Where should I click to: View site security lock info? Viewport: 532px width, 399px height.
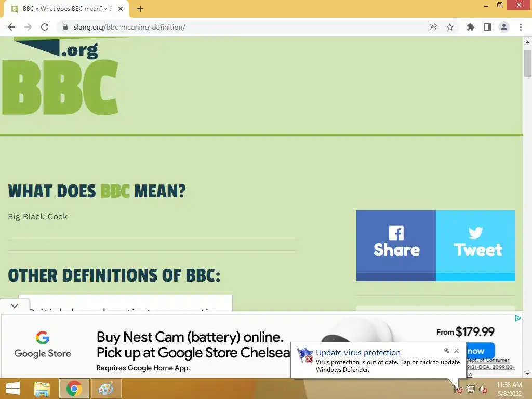(65, 27)
